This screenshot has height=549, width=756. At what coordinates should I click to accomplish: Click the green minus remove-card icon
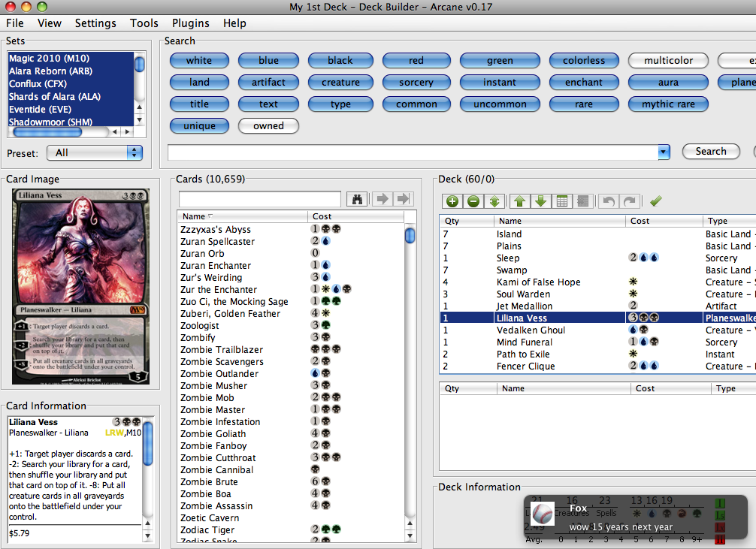[473, 201]
